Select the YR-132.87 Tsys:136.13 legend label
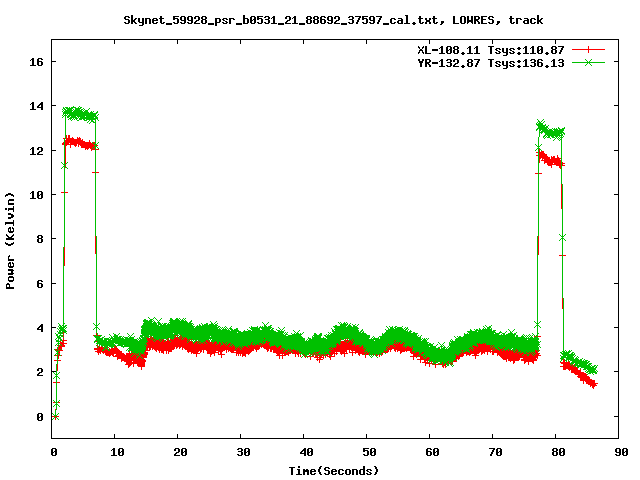The image size is (640, 480). click(491, 63)
